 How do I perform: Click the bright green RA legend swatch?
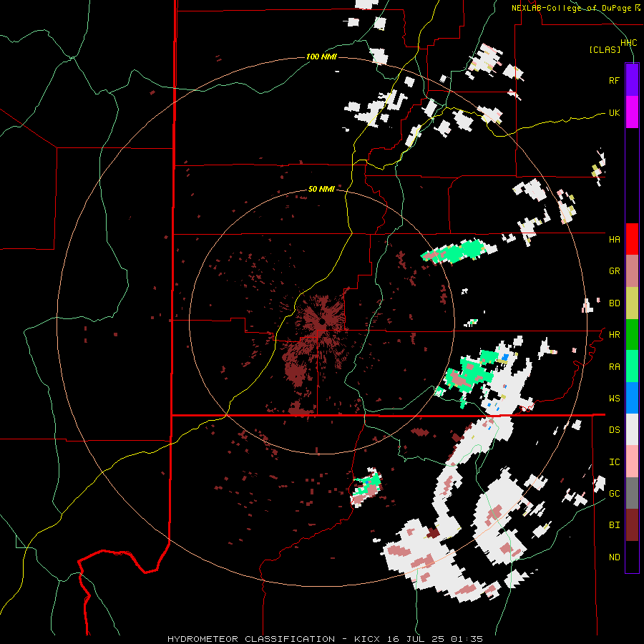click(632, 366)
